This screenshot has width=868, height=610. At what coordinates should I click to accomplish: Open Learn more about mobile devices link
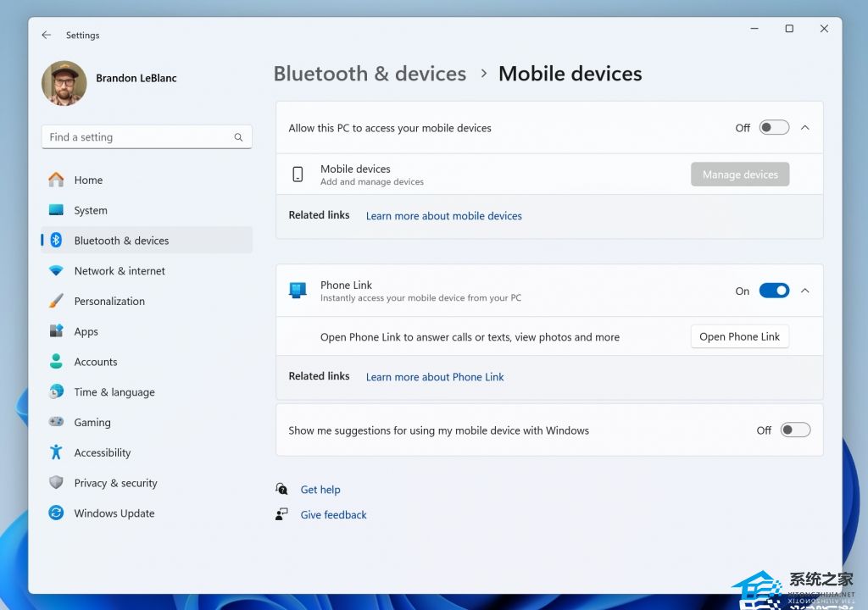(x=443, y=216)
